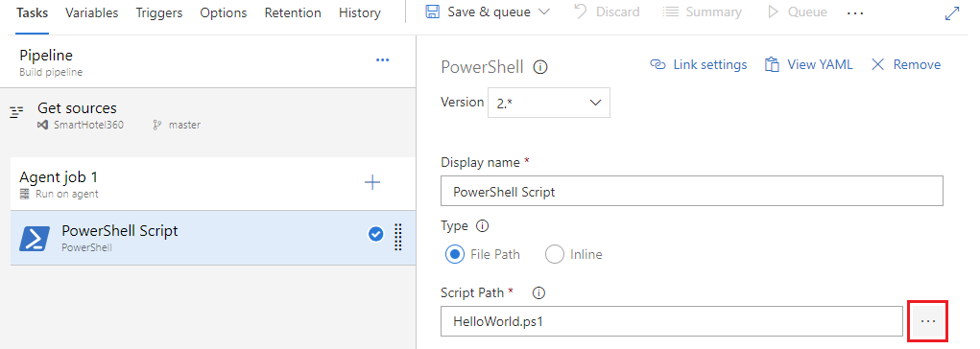Click the info icon beside PowerShell title
The height and width of the screenshot is (349, 980).
point(540,67)
